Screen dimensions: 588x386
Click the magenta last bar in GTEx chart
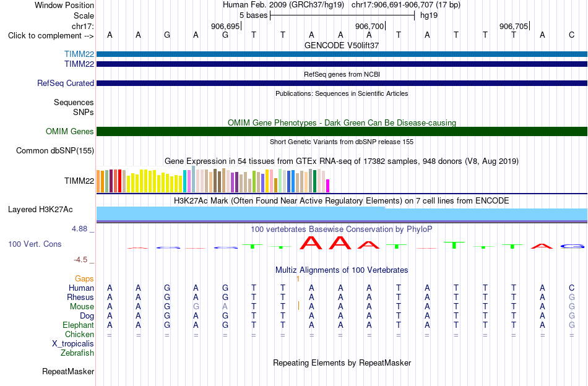tap(327, 186)
